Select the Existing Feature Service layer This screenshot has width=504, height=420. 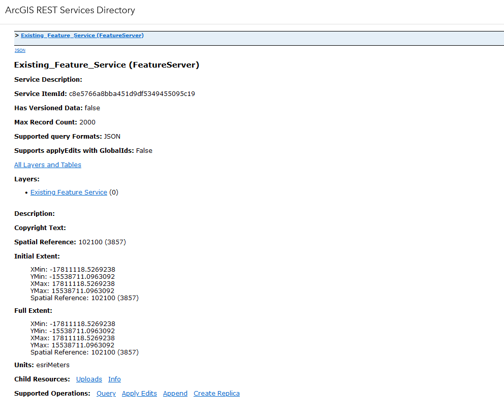[x=68, y=192]
